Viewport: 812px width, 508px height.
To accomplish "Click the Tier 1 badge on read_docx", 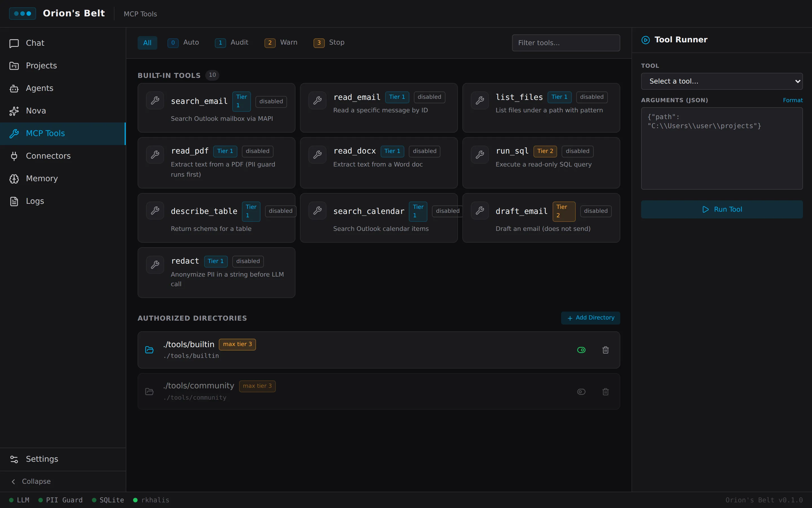I will (x=392, y=151).
